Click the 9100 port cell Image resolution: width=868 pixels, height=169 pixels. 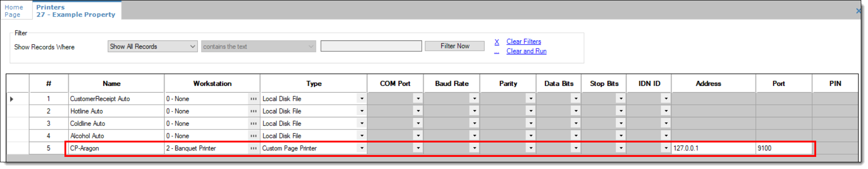coord(784,148)
